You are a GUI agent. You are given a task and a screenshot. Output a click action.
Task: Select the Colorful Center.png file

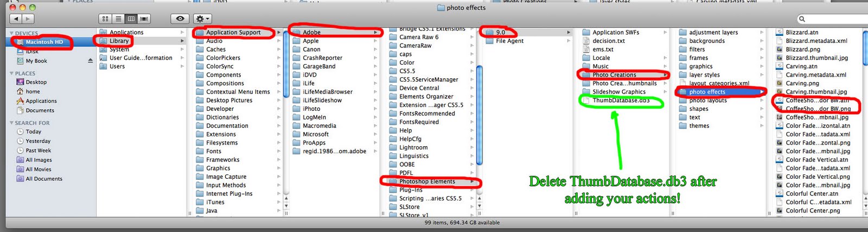813,210
